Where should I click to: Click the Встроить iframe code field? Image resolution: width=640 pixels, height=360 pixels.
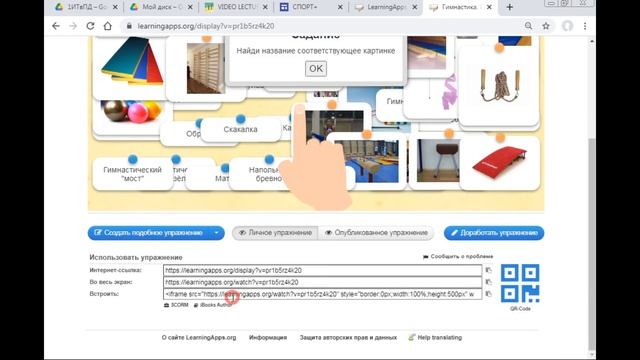tap(322, 294)
